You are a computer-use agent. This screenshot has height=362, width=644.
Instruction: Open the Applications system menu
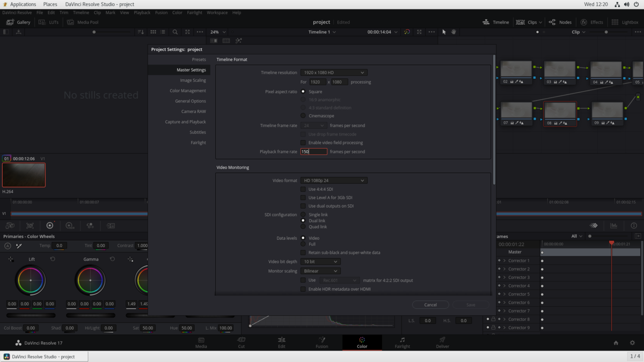pyautogui.click(x=23, y=4)
